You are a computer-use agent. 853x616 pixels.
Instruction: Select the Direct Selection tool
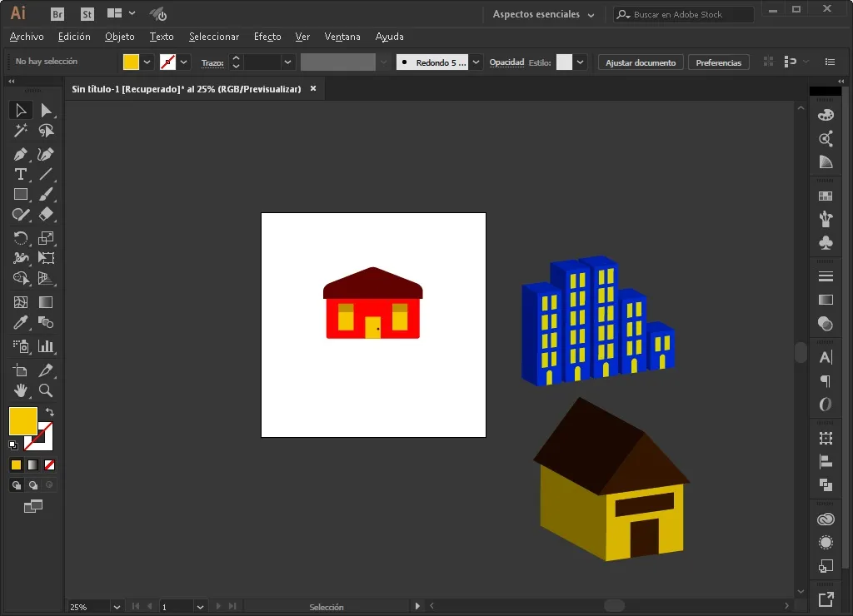pyautogui.click(x=47, y=111)
